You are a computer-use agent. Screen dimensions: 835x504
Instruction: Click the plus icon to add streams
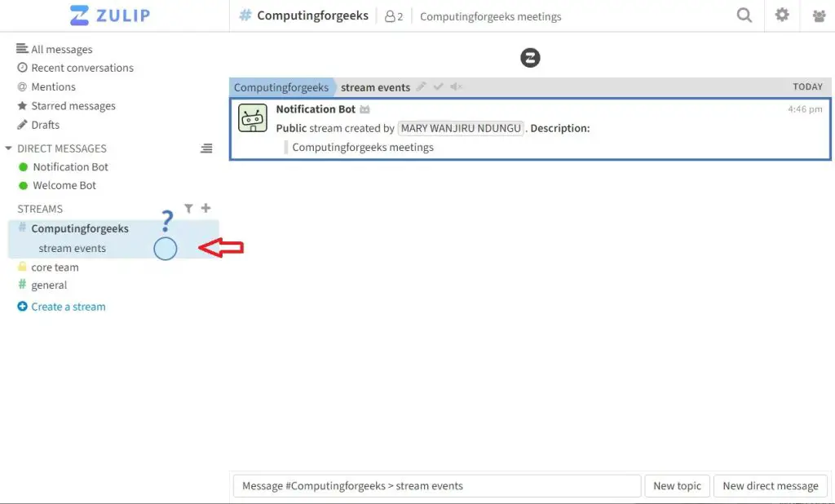[x=205, y=208]
